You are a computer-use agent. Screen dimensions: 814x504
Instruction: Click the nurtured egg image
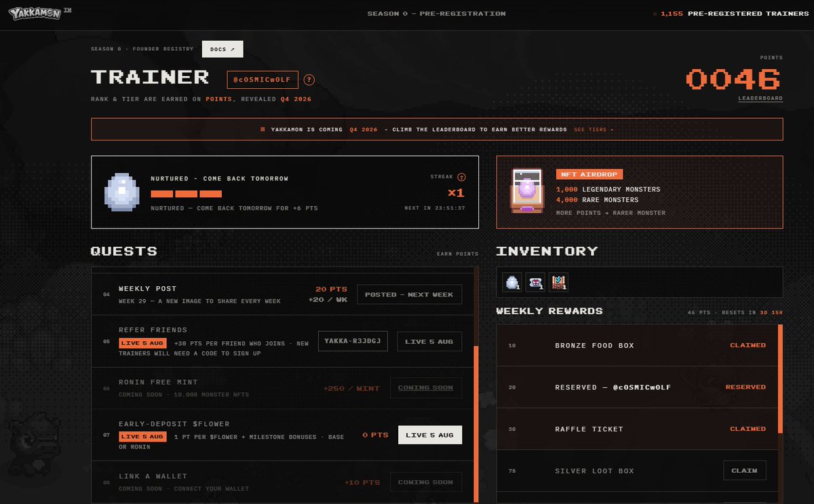pos(121,193)
